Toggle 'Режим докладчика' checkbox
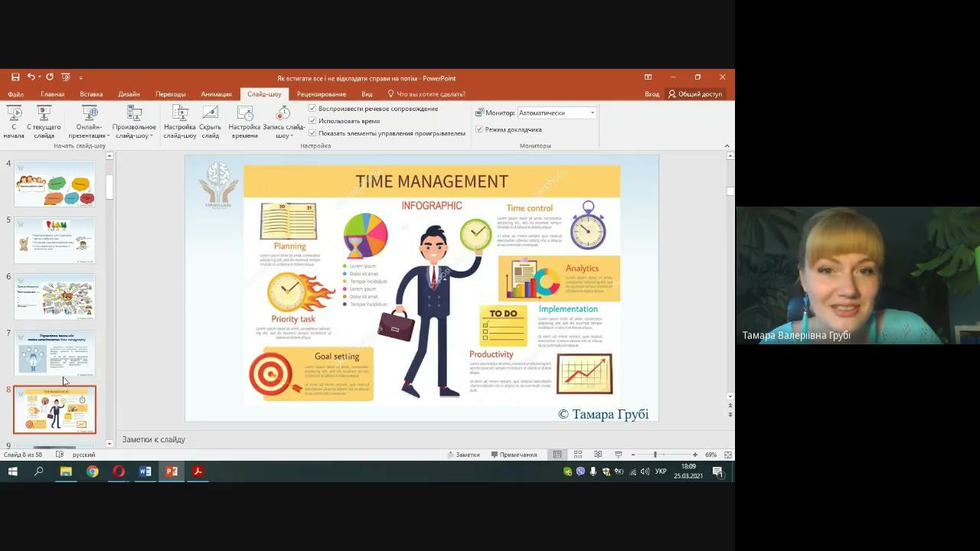Viewport: 980px width, 551px height. tap(479, 129)
